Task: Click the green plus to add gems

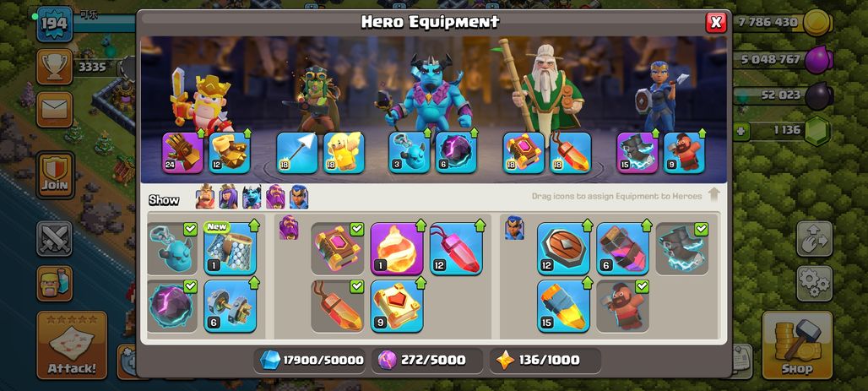Action: click(741, 131)
